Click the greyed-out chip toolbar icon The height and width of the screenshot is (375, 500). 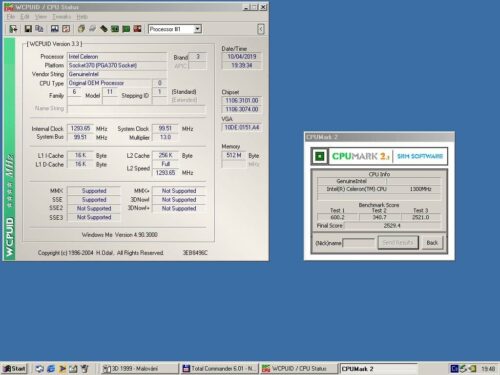[92, 29]
